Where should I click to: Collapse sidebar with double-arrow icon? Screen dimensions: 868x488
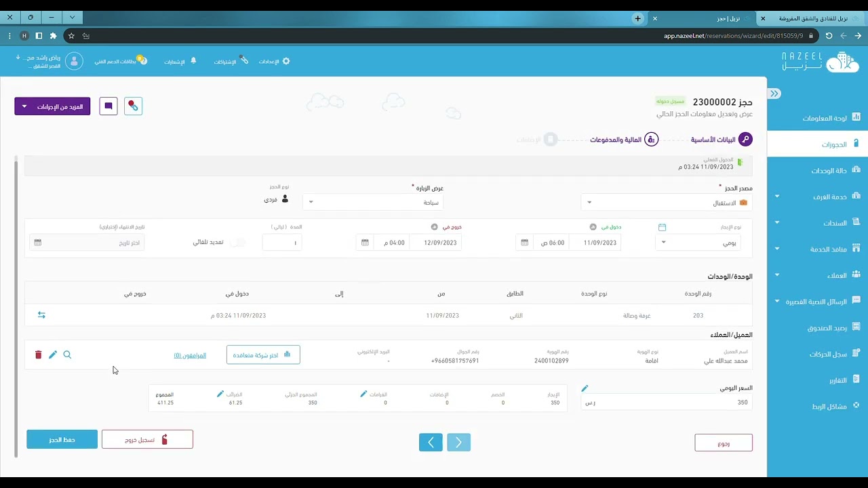pyautogui.click(x=774, y=94)
